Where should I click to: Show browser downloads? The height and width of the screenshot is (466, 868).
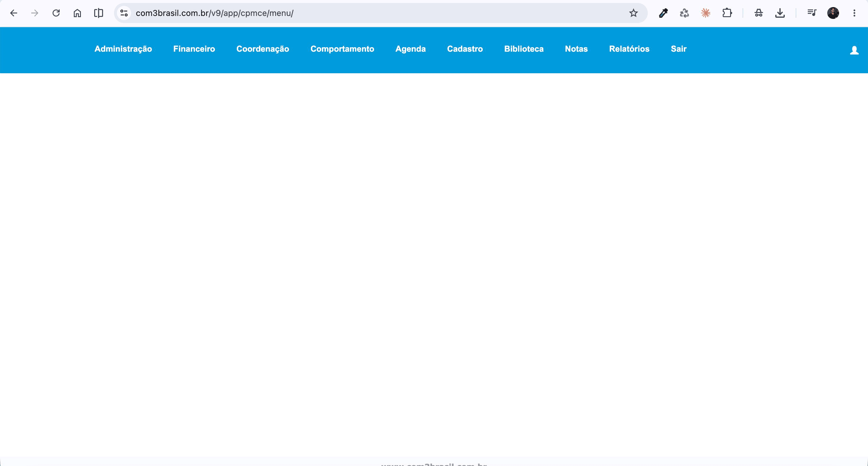[x=780, y=13]
